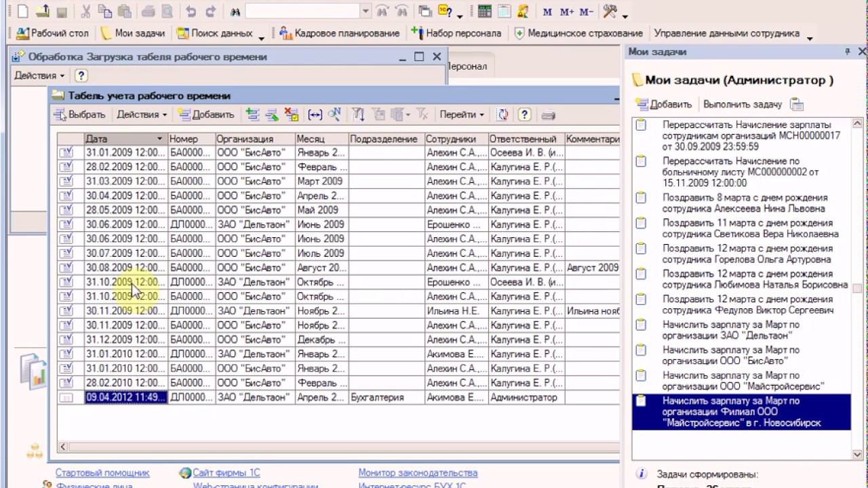Open the Действия menu in the Обработка window

(40, 76)
